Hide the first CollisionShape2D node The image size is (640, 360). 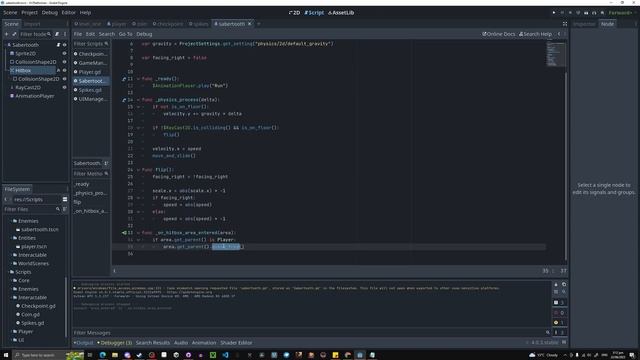(64, 62)
